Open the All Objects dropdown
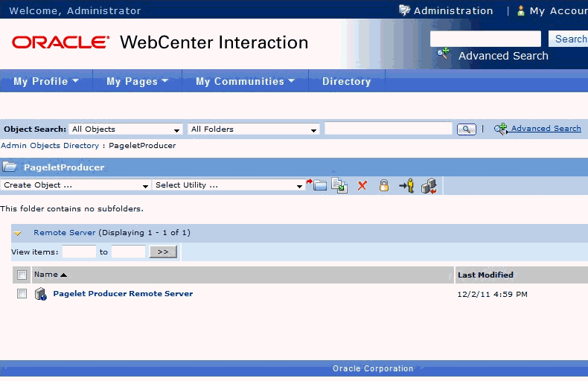Image resolution: width=588 pixels, height=381 pixels. click(126, 129)
